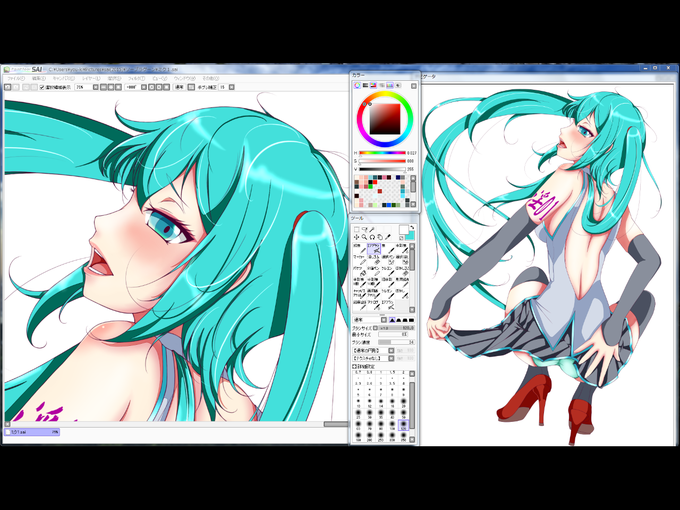Choose the marker tool in tool tray
This screenshot has height=510, width=680.
(360, 260)
